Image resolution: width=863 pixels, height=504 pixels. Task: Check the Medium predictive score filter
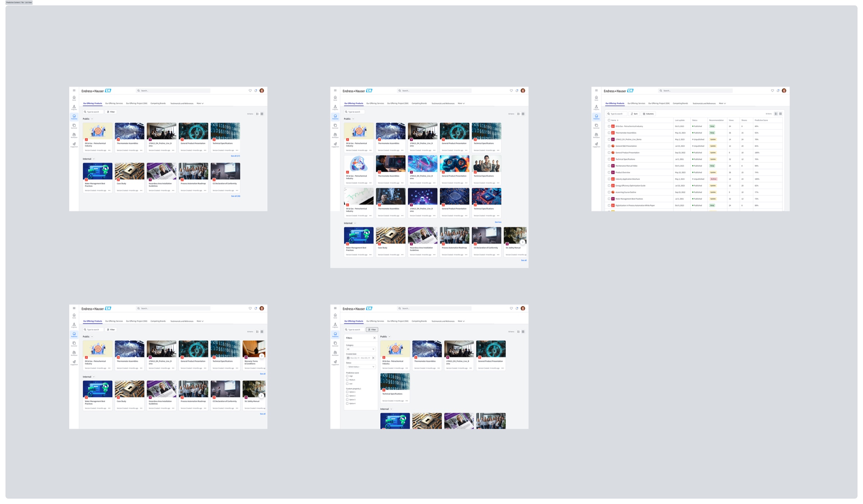(x=347, y=380)
